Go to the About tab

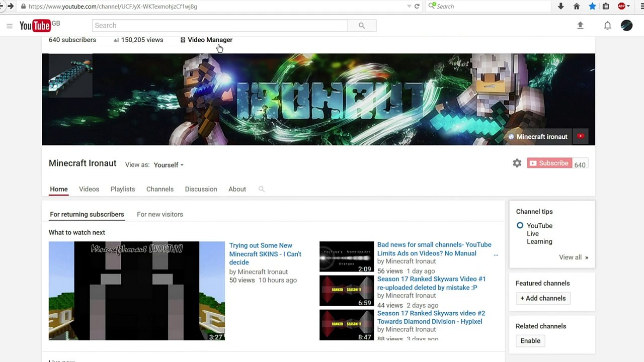237,189
